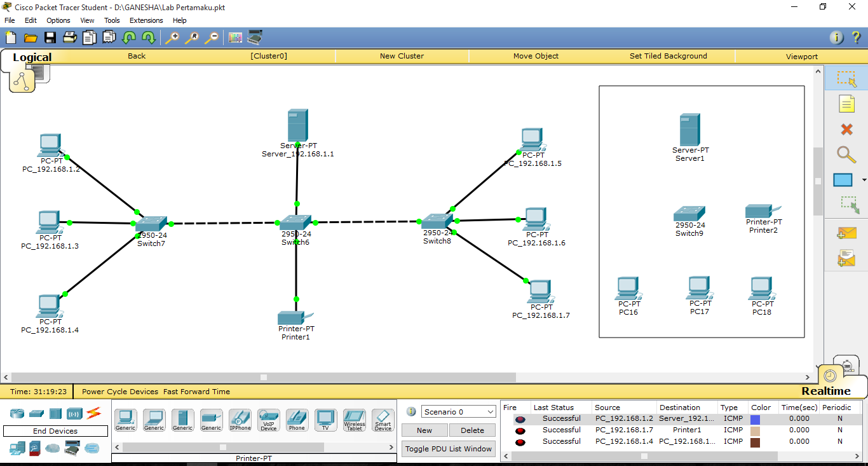Screen dimensions: 868x466
Task: Select the Delete tool
Action: (846, 129)
